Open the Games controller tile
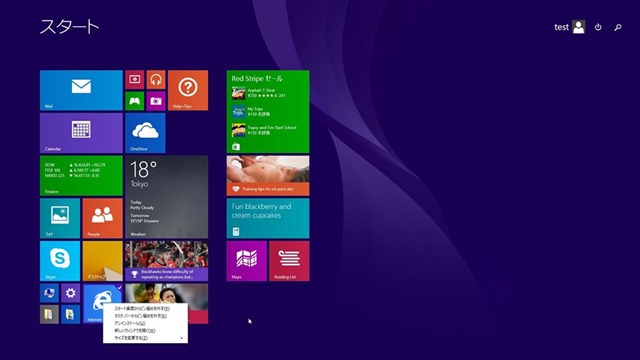Viewport: 640px width, 360px height. click(x=135, y=101)
